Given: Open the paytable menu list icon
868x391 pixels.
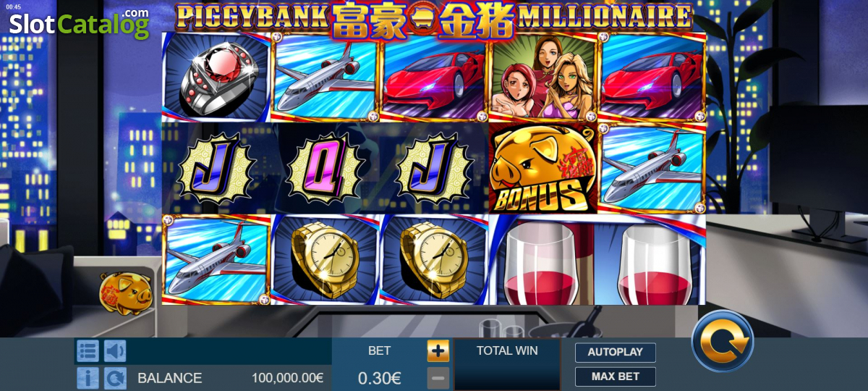Looking at the screenshot, I should pos(88,351).
